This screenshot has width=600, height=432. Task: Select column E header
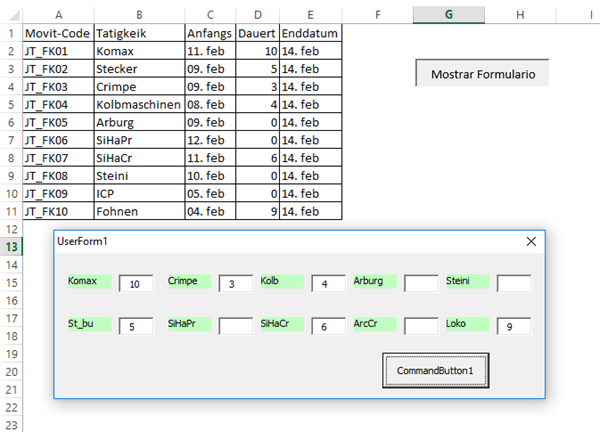[x=310, y=15]
